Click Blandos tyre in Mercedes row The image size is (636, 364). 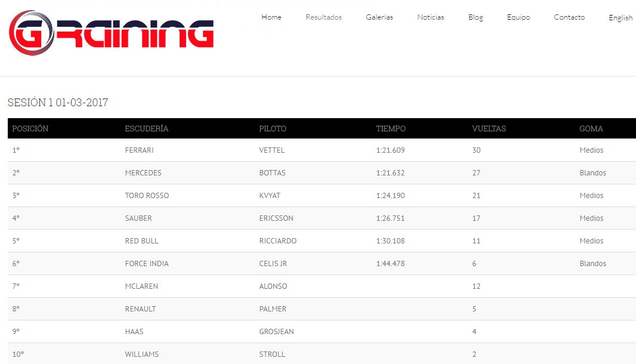[x=592, y=173]
